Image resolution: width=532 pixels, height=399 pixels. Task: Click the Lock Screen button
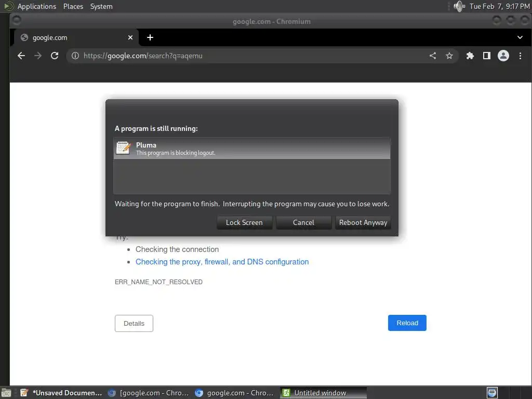244,222
